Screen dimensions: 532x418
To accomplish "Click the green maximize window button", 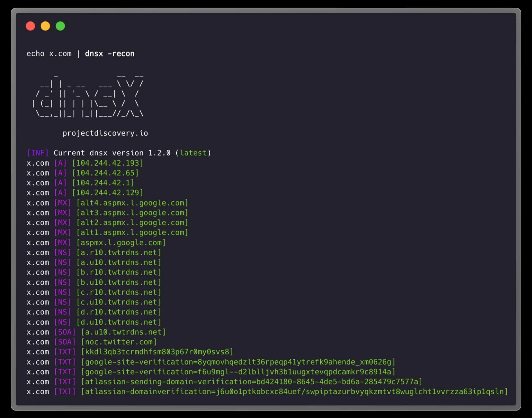I will pos(60,26).
